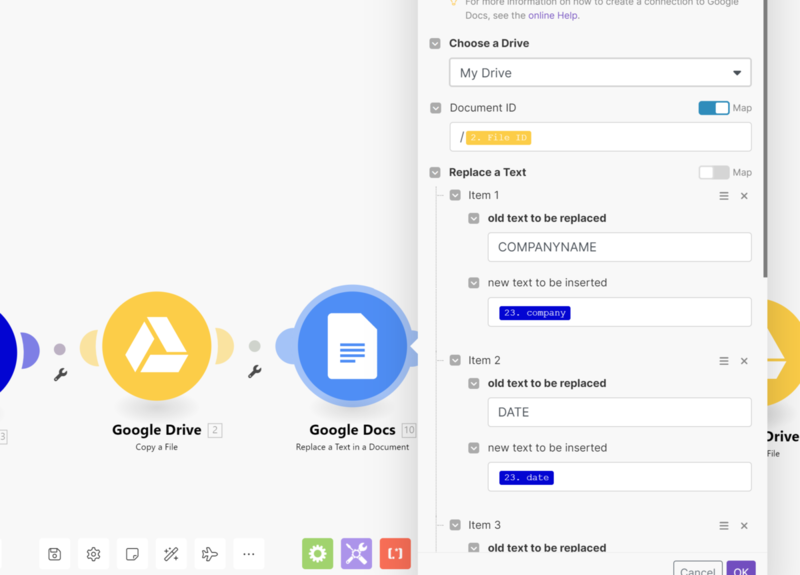Click the Replace a Text in a Document caption
This screenshot has width=800, height=575.
[353, 447]
